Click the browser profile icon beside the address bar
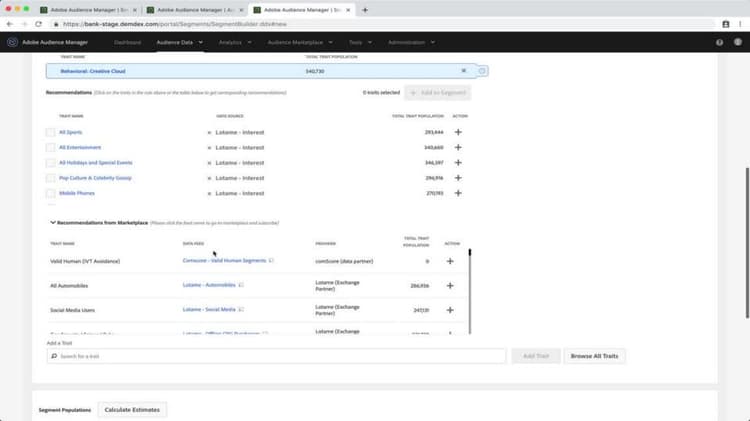Viewport: 750px width, 421px height. 726,24
